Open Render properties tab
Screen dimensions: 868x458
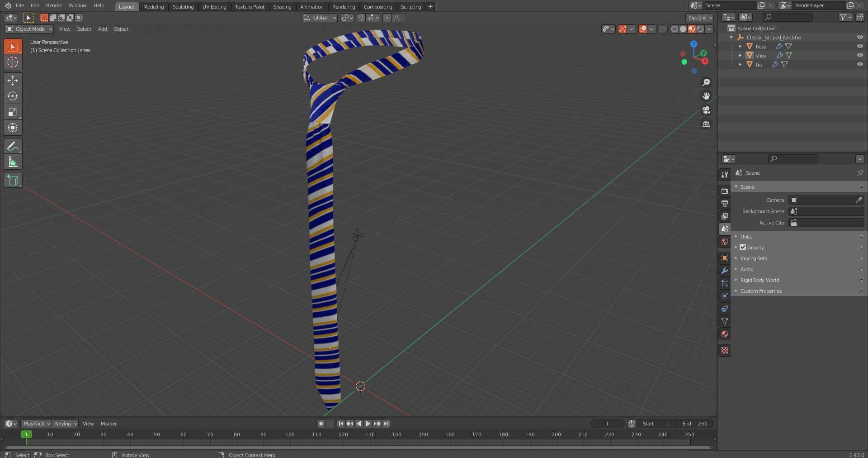[x=725, y=191]
